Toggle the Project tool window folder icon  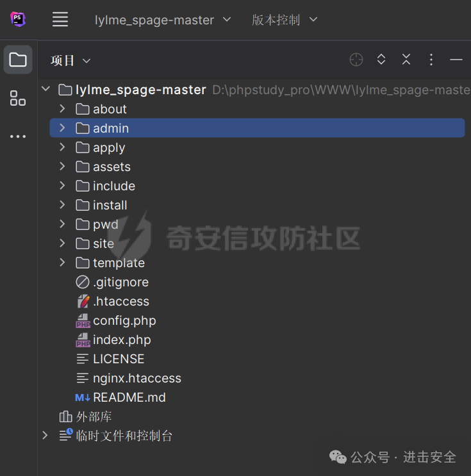point(18,60)
